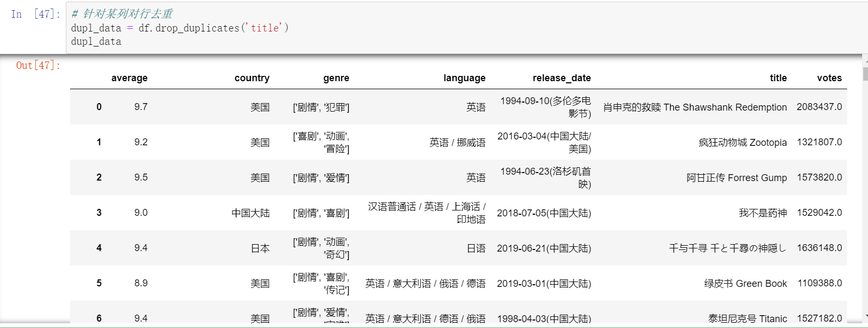
Task: Click genre cell ['剧情', '犯罪']
Action: (x=321, y=107)
